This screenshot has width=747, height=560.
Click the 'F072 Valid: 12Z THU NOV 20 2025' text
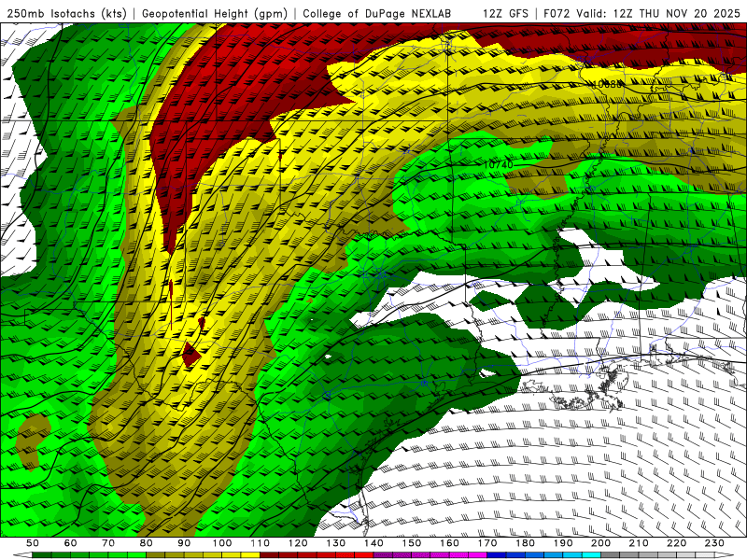click(x=641, y=13)
